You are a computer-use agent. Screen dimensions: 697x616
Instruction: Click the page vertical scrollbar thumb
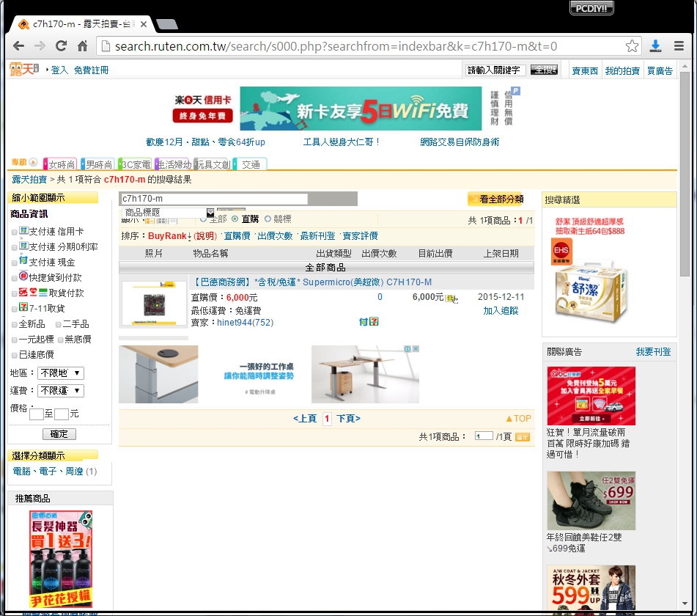point(685,174)
